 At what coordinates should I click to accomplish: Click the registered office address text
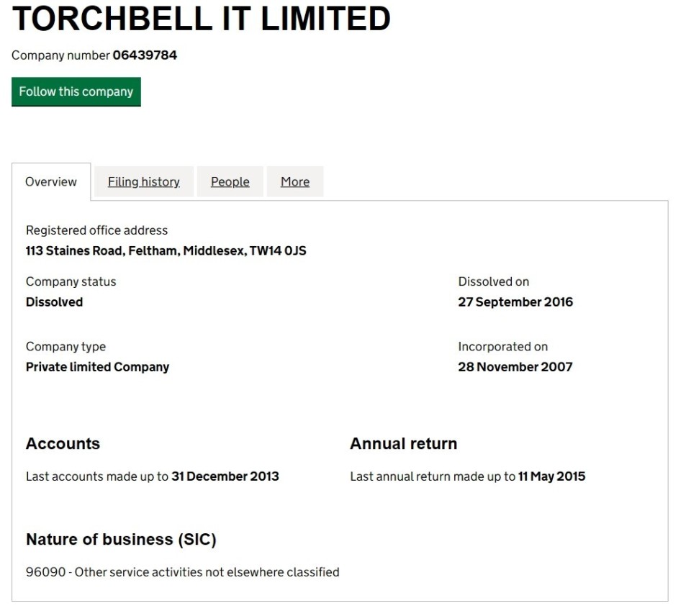click(166, 250)
